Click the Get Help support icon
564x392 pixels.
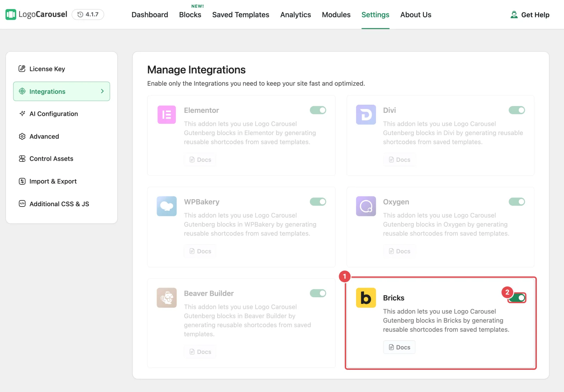[514, 15]
